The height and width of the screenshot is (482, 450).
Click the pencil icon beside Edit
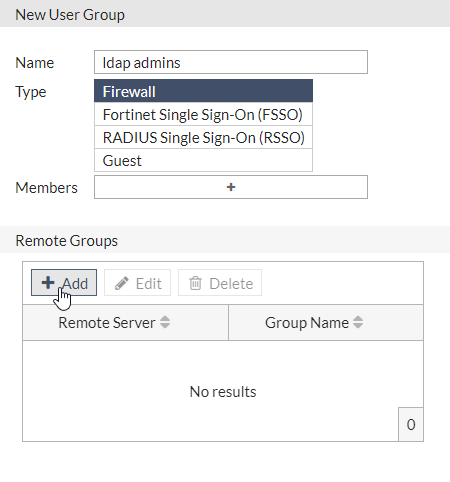tap(122, 283)
